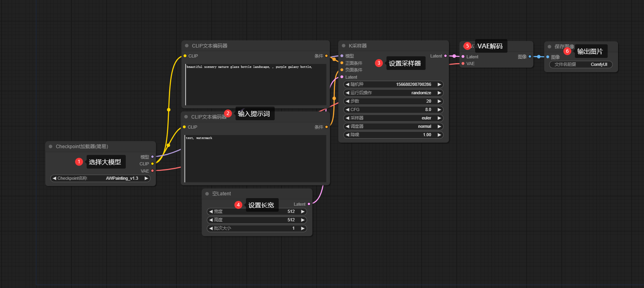Click the 图像 output port on VAE解码 node
The image size is (644, 288).
coord(530,57)
